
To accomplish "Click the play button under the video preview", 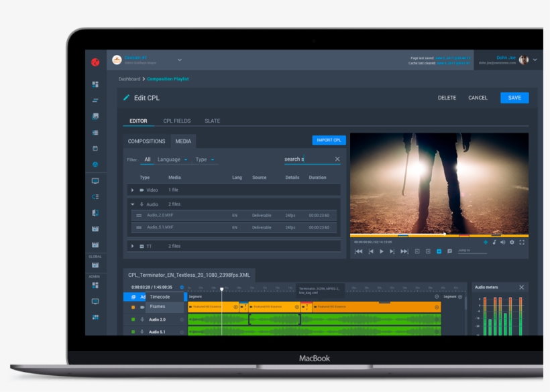I will pyautogui.click(x=382, y=251).
